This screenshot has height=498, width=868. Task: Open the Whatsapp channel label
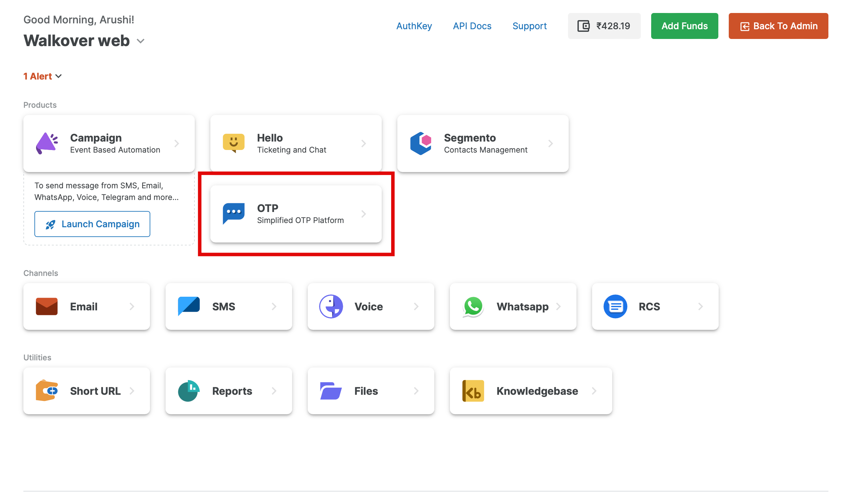coord(522,306)
